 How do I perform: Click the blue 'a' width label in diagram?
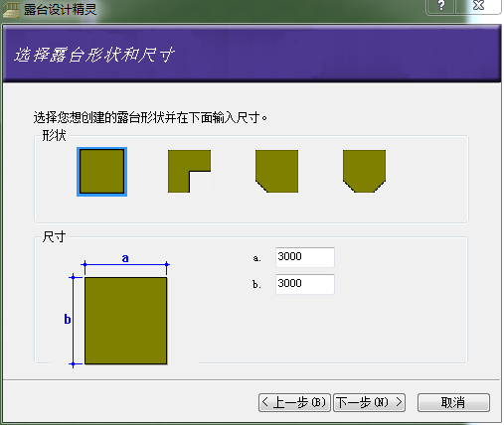point(125,258)
